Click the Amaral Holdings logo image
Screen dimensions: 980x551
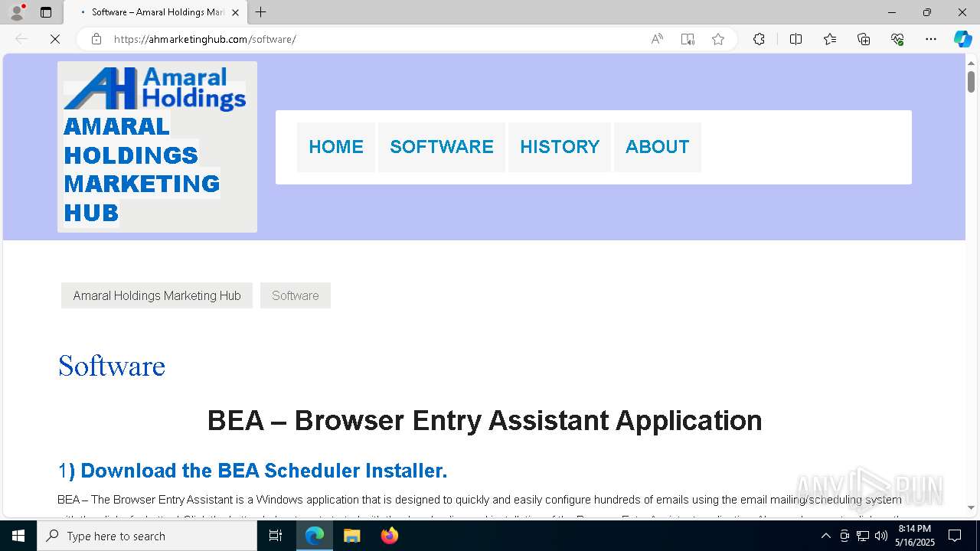tap(155, 89)
